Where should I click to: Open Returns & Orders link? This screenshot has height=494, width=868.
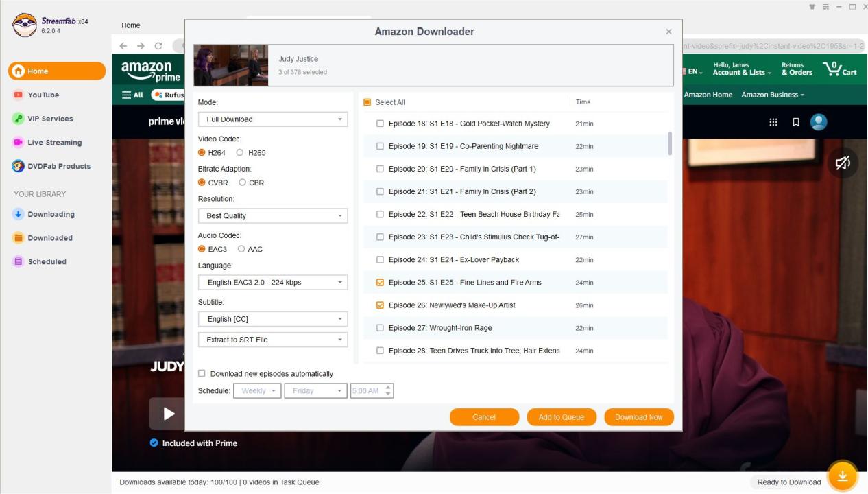[797, 69]
